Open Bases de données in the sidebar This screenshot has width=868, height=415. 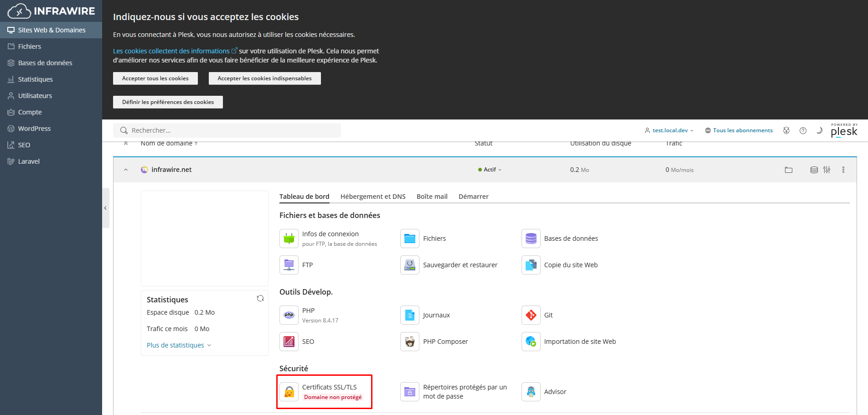click(x=45, y=63)
